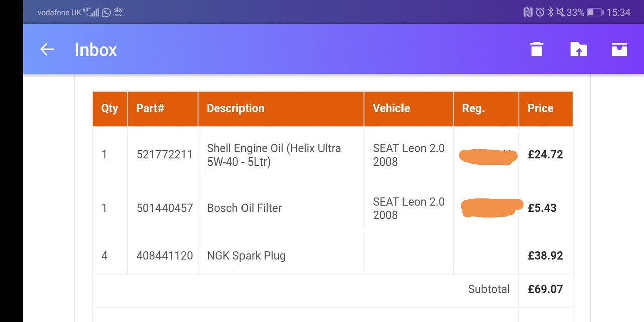Tap Shell Engine Oil description

274,155
